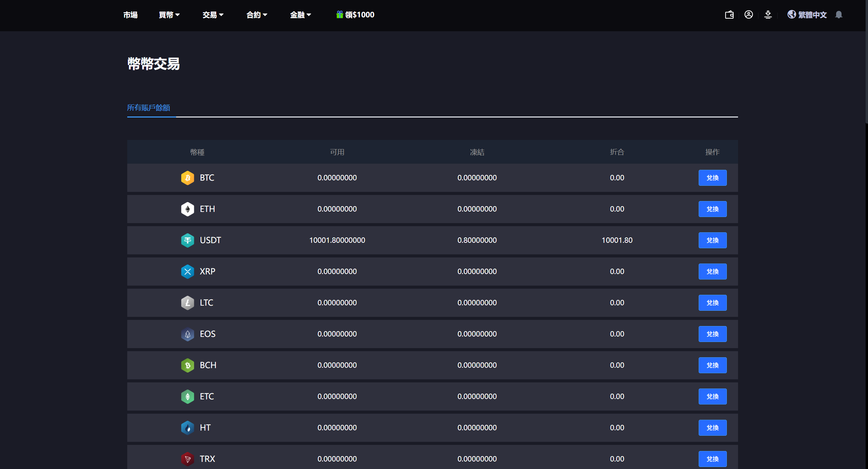This screenshot has height=469, width=868.
Task: Click the USDT coin icon
Action: point(188,240)
